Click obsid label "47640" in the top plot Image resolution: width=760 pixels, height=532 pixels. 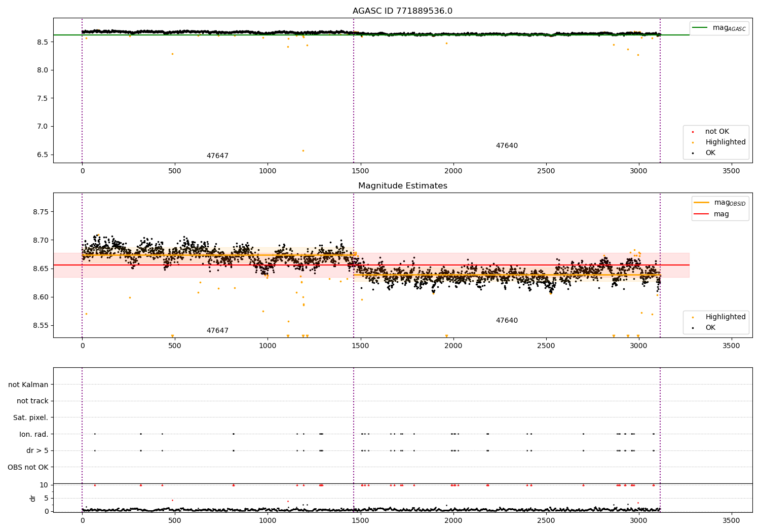pyautogui.click(x=507, y=146)
